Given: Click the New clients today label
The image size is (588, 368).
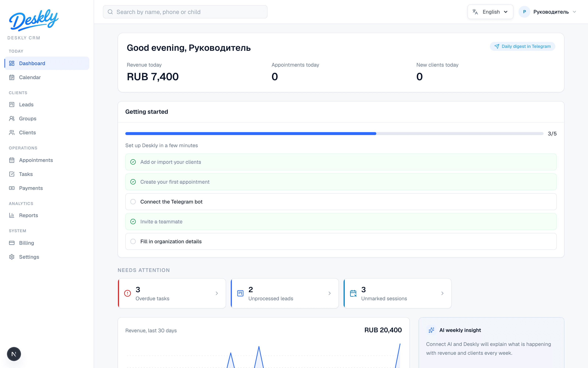Looking at the screenshot, I should click(x=437, y=65).
